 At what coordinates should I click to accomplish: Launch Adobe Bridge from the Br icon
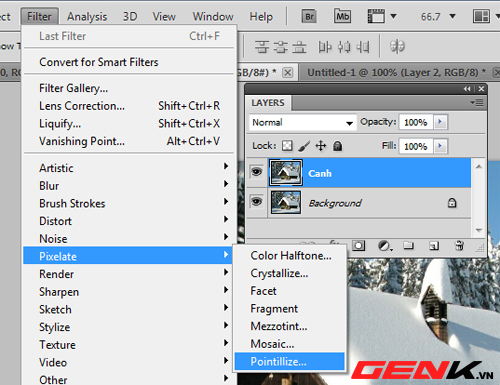click(x=309, y=16)
